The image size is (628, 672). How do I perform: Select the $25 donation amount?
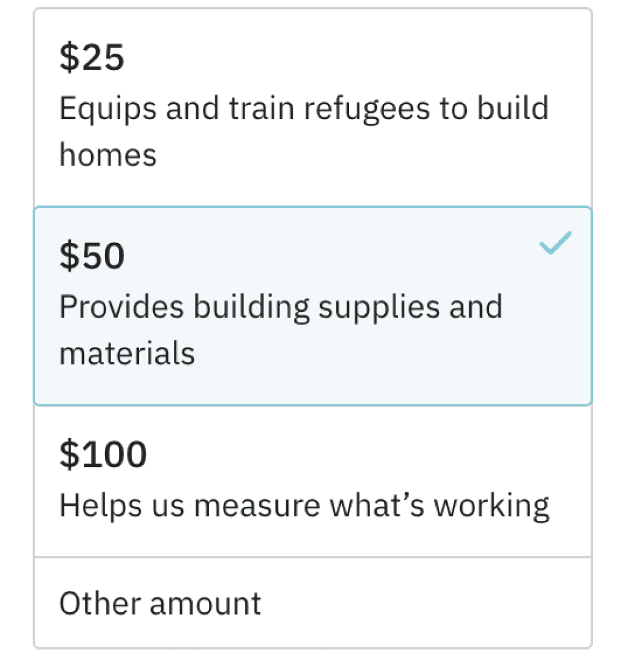click(x=313, y=108)
